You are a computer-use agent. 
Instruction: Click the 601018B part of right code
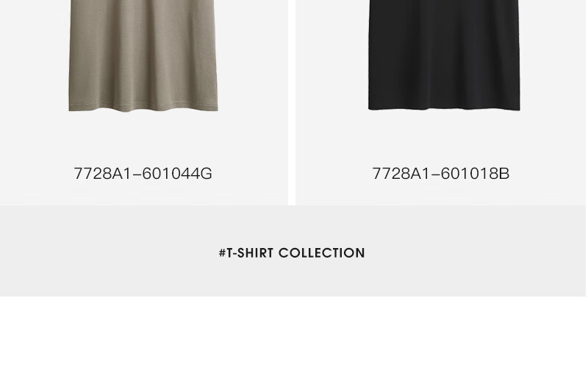pyautogui.click(x=475, y=174)
